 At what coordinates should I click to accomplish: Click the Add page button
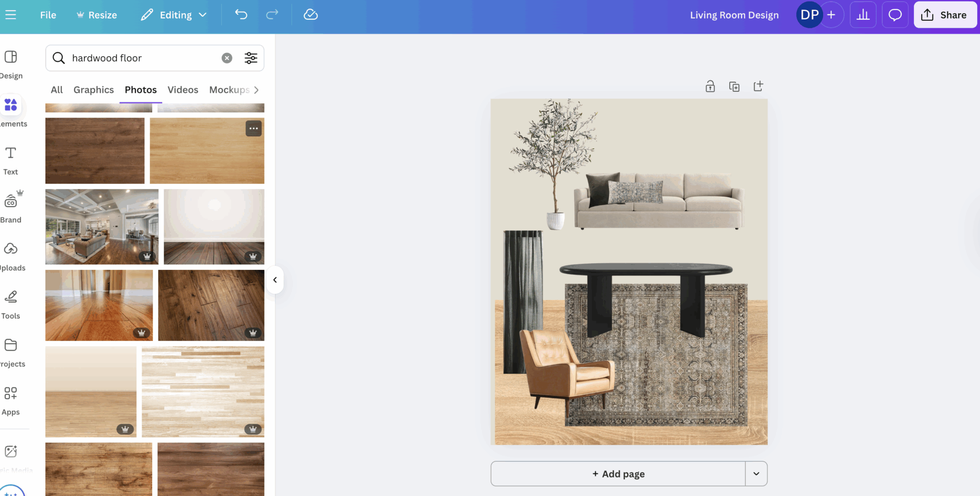tap(618, 474)
